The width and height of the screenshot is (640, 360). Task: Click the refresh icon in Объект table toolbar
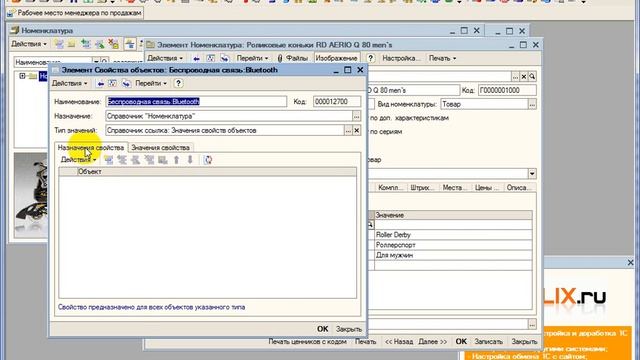[208, 160]
